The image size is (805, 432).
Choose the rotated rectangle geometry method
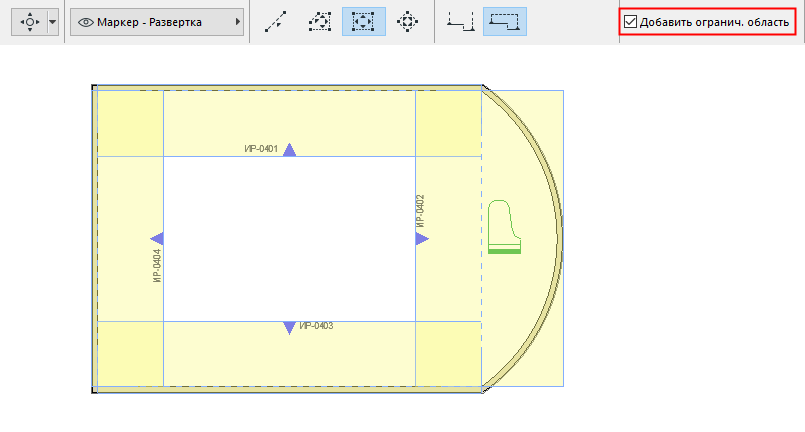tap(406, 21)
